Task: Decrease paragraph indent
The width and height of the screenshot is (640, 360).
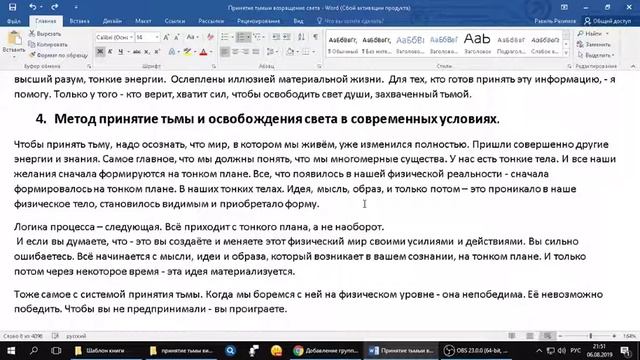Action: [276, 37]
